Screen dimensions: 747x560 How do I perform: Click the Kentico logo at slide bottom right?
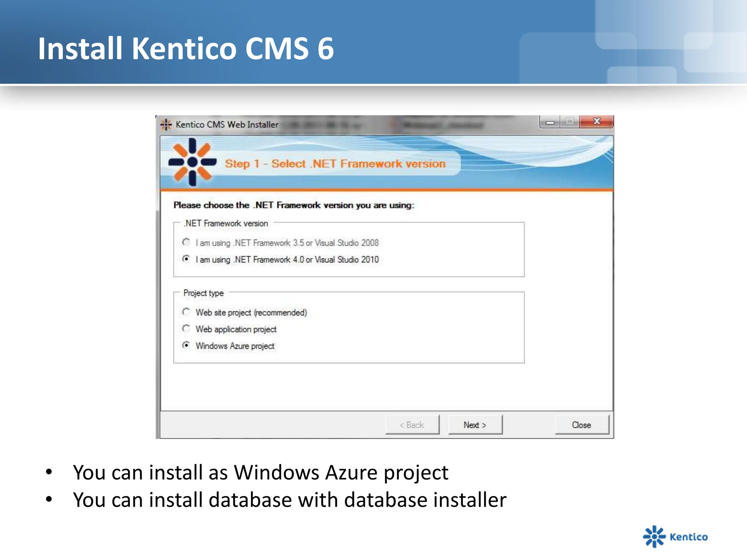coord(675,536)
